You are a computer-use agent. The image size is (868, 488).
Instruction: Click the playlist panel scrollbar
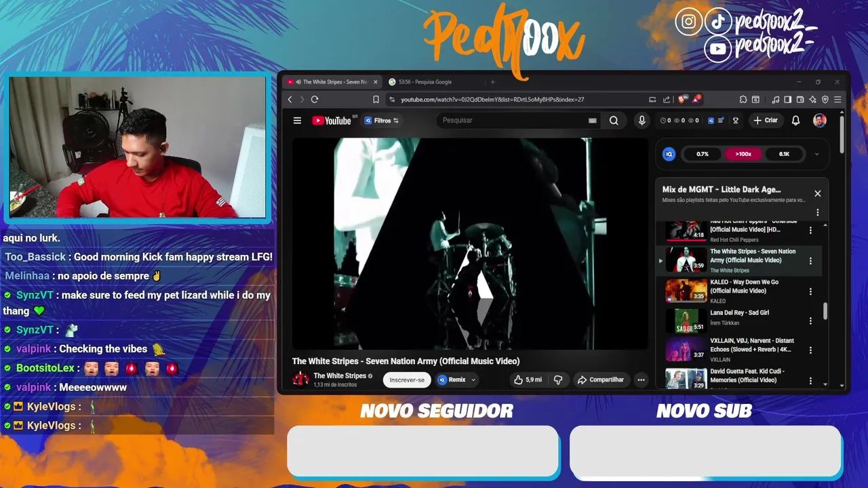[825, 310]
